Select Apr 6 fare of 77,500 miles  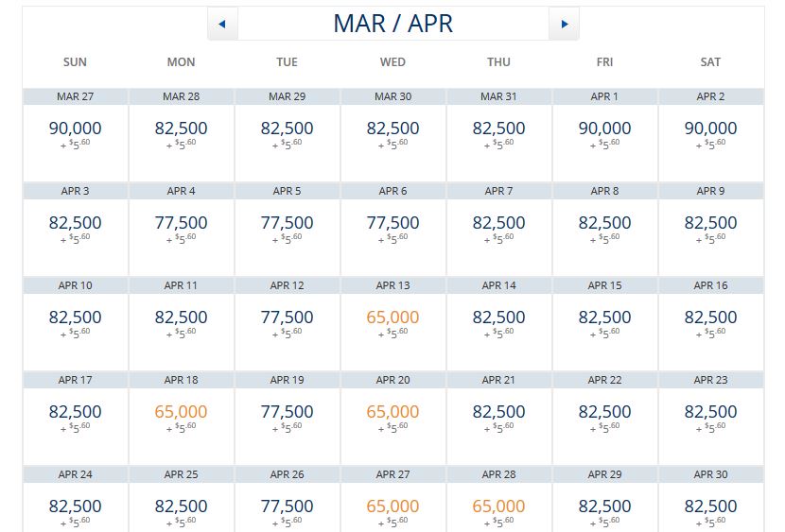click(392, 224)
